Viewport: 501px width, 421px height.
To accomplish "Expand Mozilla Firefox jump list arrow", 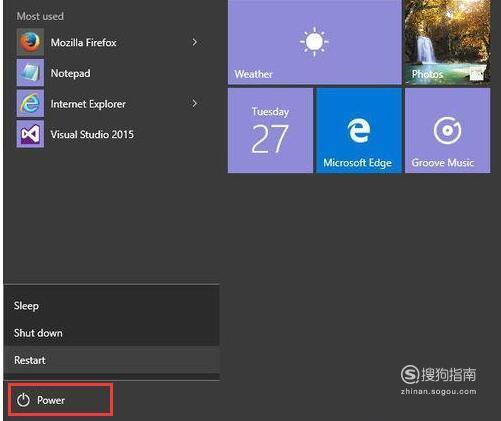I will (x=195, y=42).
